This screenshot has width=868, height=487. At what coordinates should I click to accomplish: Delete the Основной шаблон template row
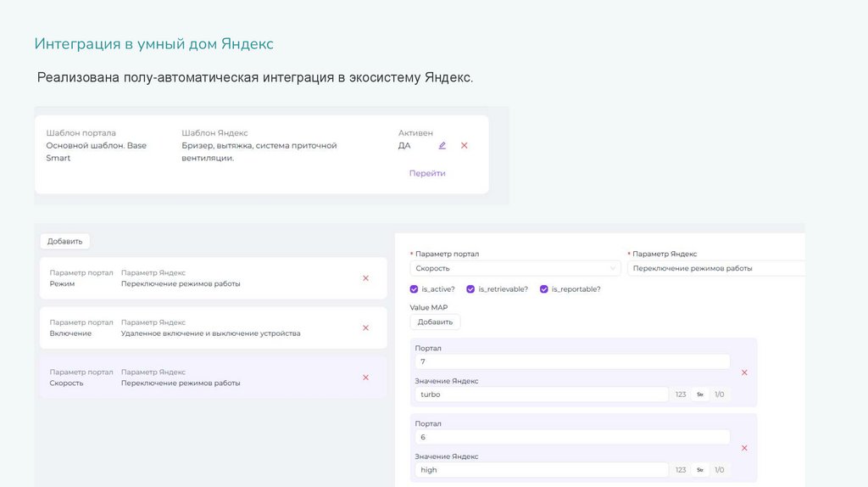(x=465, y=146)
